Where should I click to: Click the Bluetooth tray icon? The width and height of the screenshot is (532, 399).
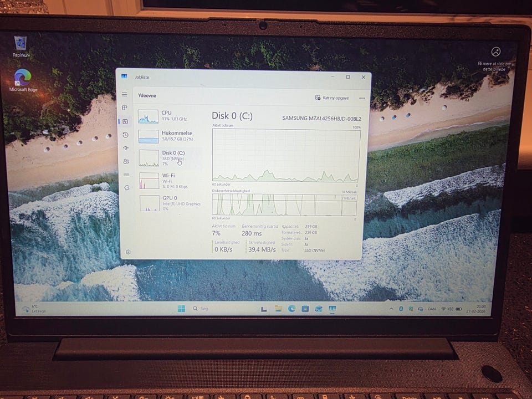(x=401, y=309)
